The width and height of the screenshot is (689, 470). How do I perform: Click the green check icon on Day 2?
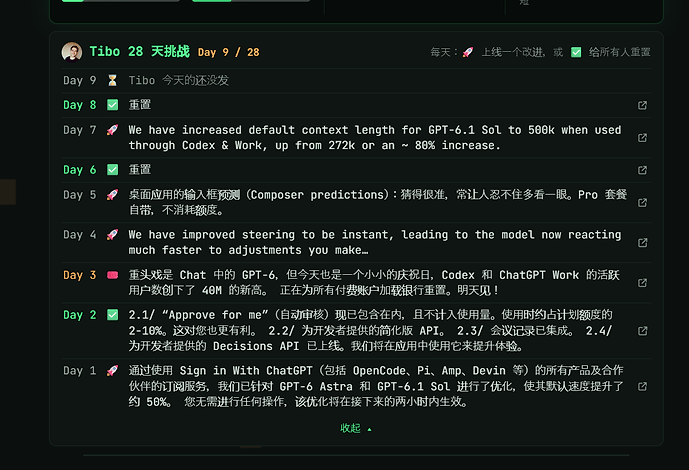[112, 315]
